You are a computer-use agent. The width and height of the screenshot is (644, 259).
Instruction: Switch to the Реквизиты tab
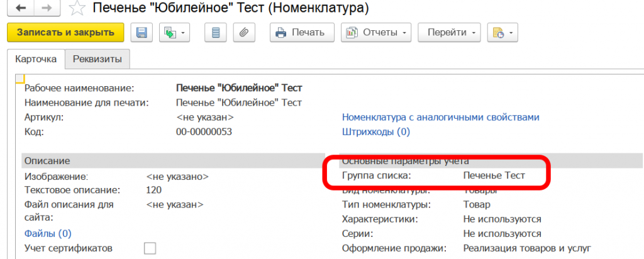[x=97, y=59]
